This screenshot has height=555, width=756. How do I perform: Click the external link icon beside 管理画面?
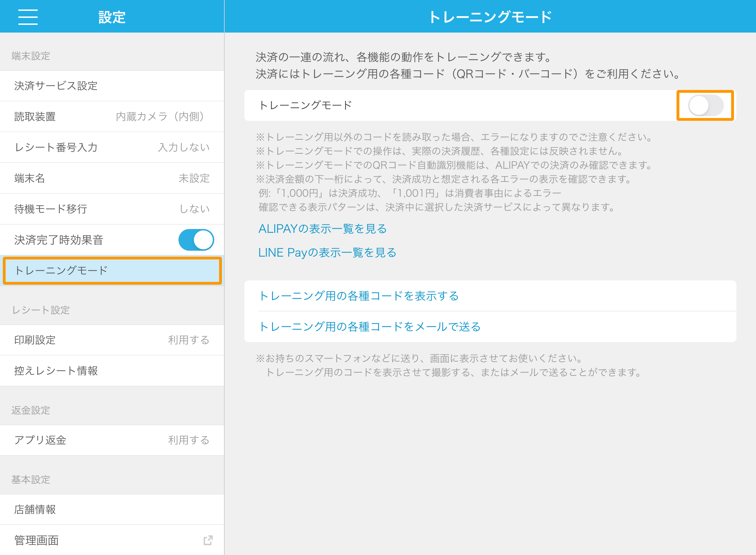[208, 540]
